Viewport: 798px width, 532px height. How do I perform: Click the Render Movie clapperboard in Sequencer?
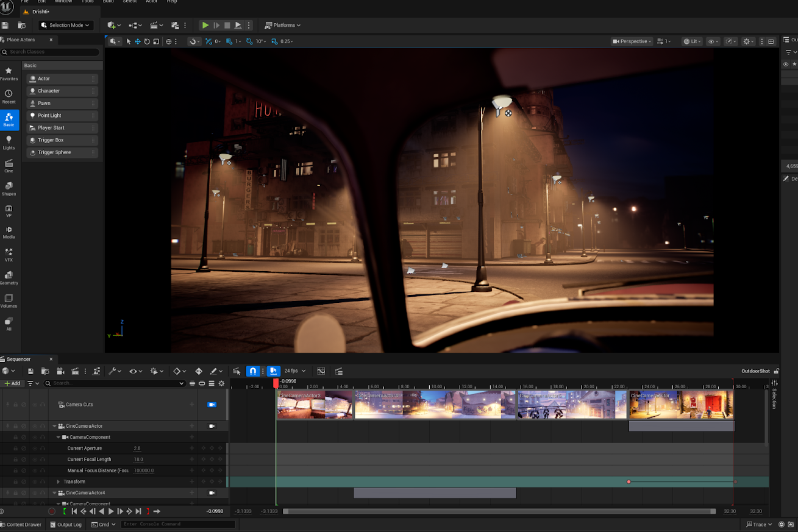coord(75,371)
